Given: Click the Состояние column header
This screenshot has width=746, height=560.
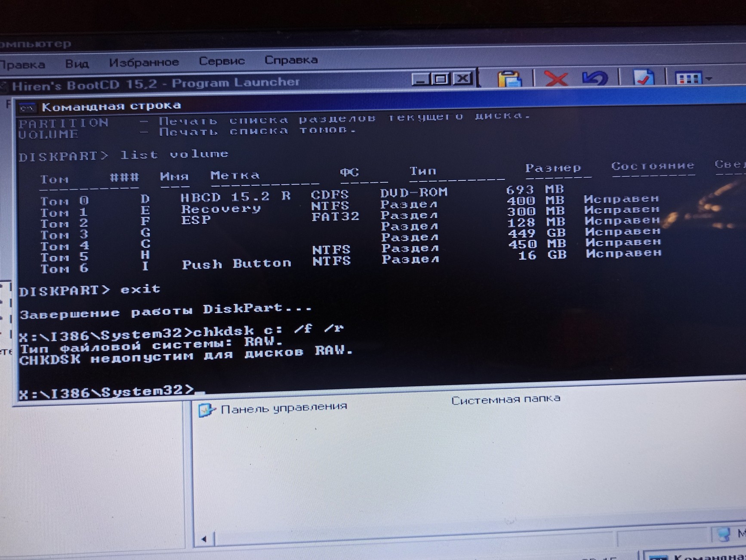Looking at the screenshot, I should tap(653, 166).
